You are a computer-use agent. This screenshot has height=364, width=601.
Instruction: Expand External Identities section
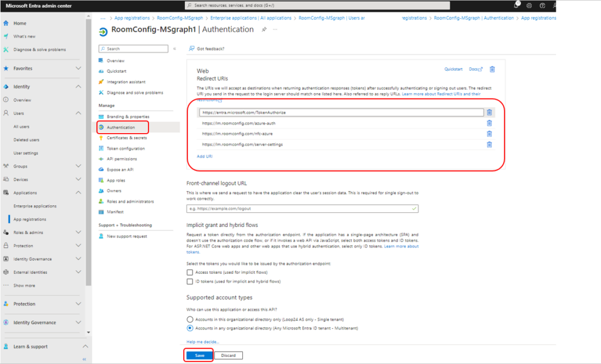click(x=78, y=272)
